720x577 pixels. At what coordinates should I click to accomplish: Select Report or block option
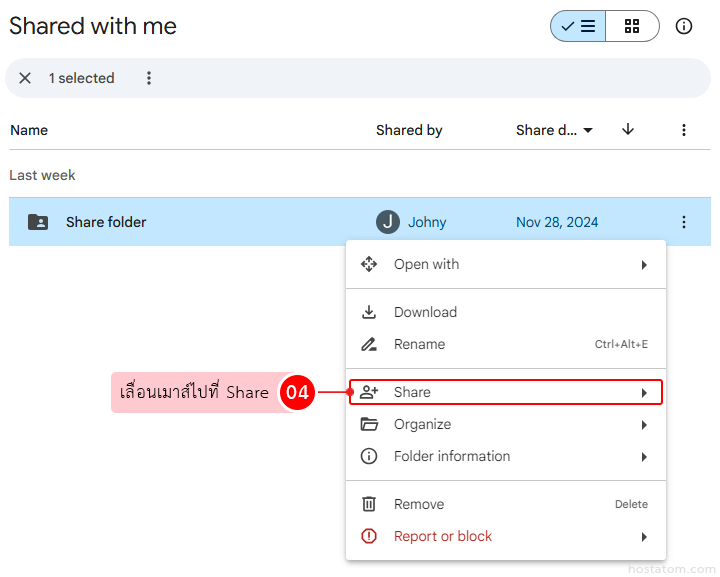[x=442, y=536]
